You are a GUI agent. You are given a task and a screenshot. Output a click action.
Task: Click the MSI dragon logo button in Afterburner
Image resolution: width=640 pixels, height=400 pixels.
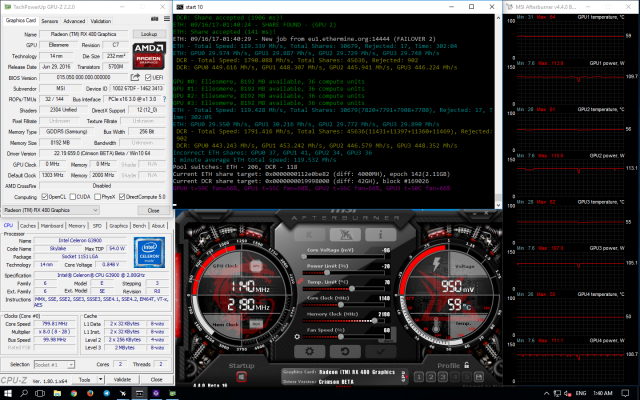click(345, 235)
